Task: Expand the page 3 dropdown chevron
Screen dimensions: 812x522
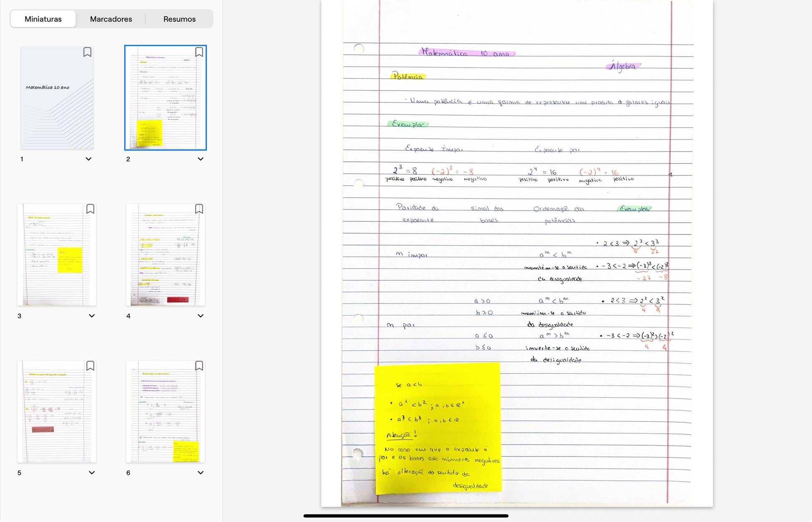Action: point(92,316)
